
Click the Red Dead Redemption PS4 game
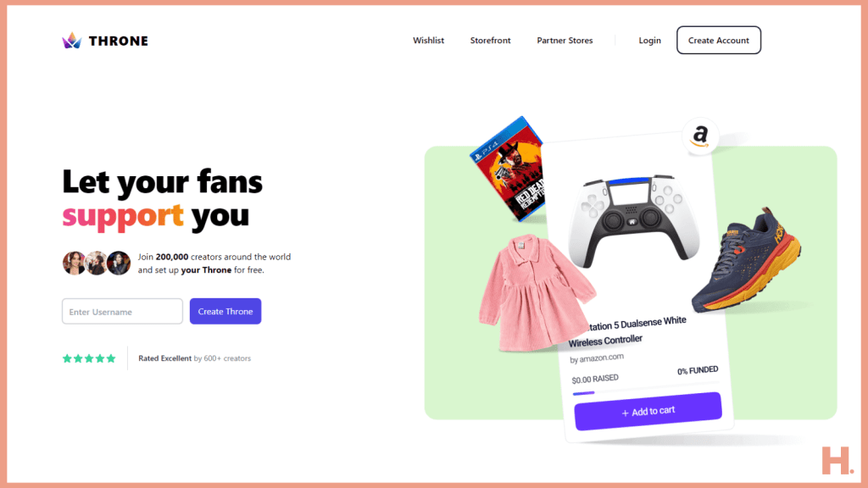(509, 169)
